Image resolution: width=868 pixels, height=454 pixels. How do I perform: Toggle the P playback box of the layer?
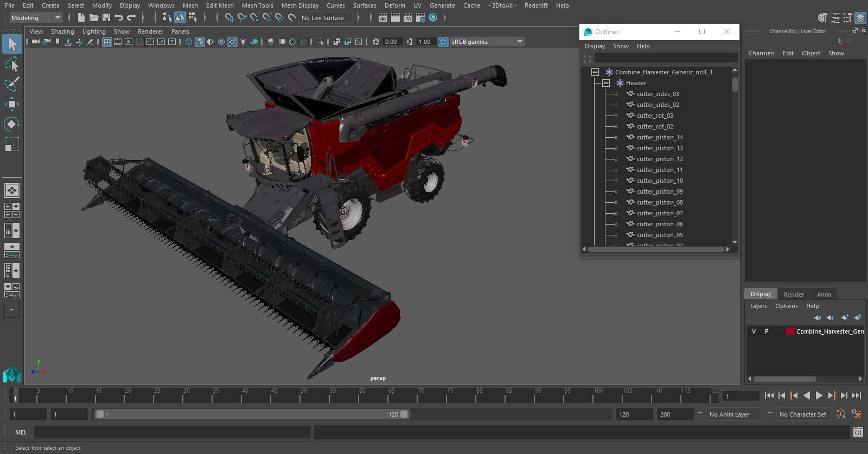(767, 331)
